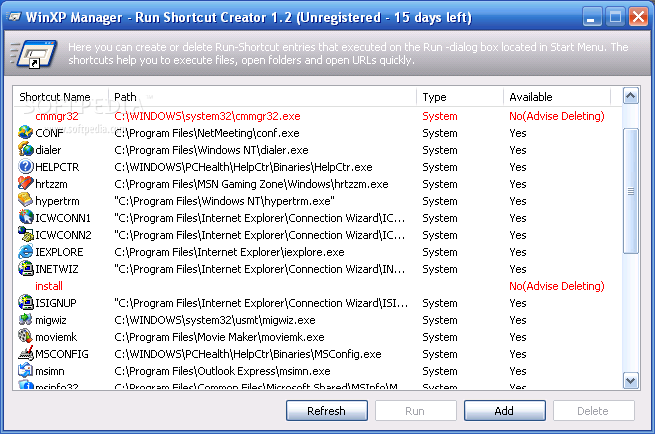Select the hypertrm shortcut name
655x434 pixels.
tap(57, 201)
